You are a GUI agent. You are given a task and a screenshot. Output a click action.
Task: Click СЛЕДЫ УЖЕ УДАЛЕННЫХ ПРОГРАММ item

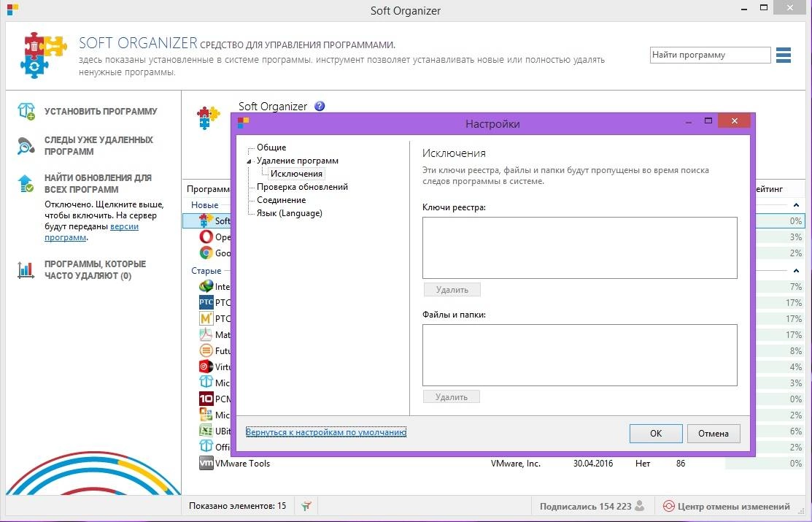coord(98,146)
